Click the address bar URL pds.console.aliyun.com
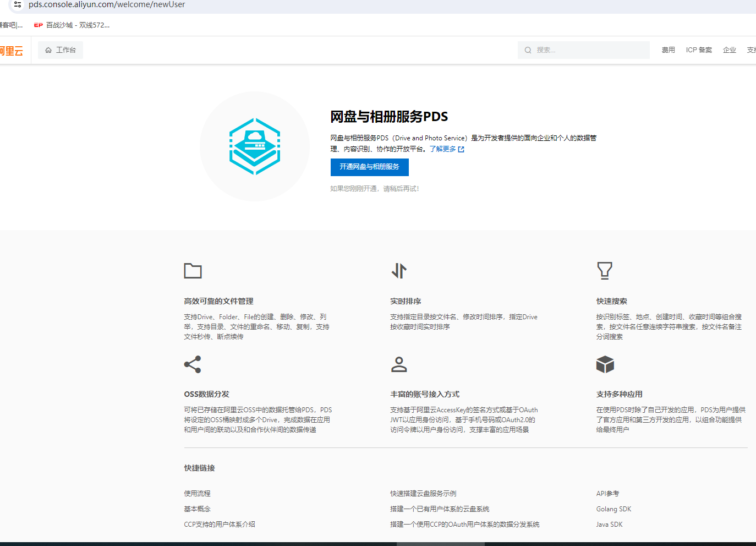The width and height of the screenshot is (756, 546). coord(107,4)
